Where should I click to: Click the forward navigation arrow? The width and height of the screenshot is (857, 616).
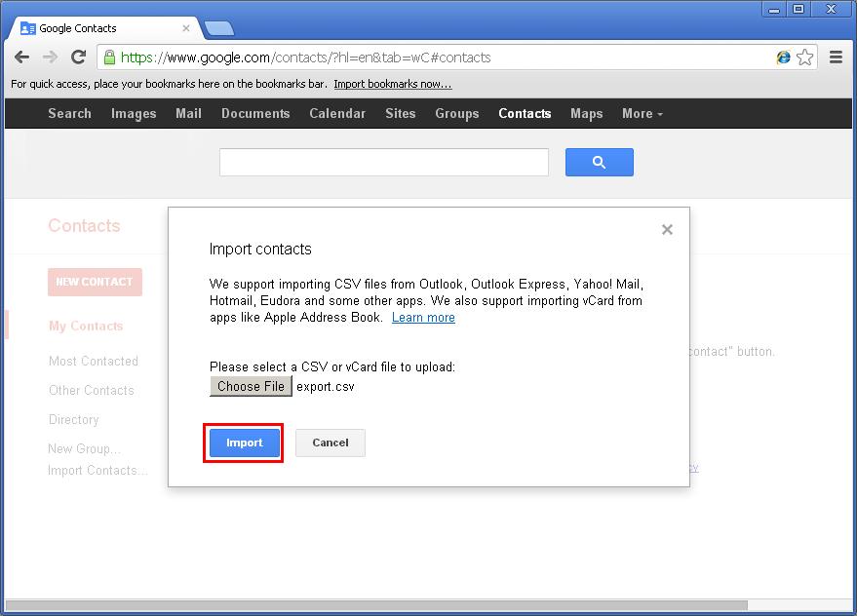(x=51, y=57)
